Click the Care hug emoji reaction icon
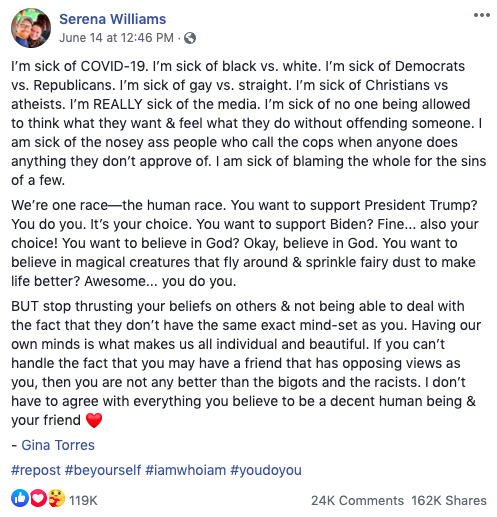Screen dimensions: 497x517 [x=56, y=498]
